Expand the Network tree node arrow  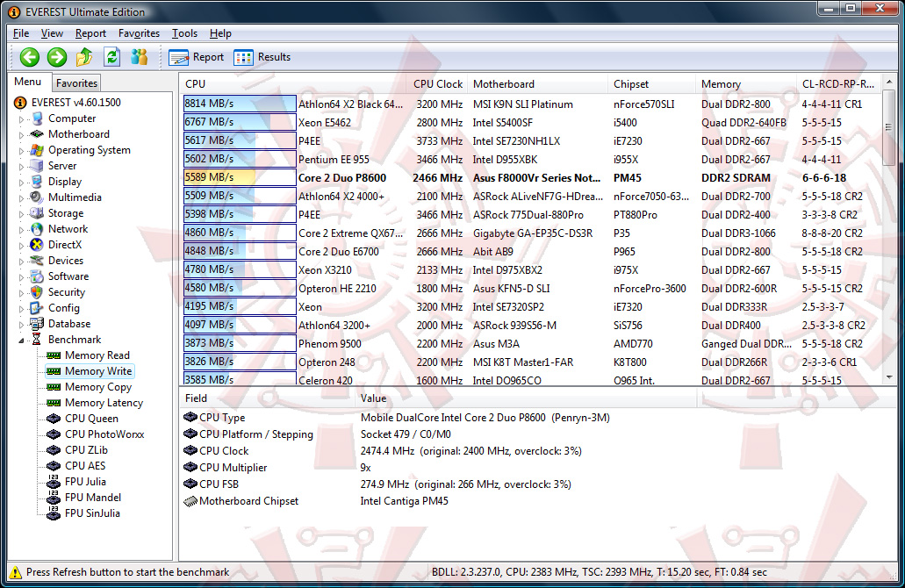point(21,230)
